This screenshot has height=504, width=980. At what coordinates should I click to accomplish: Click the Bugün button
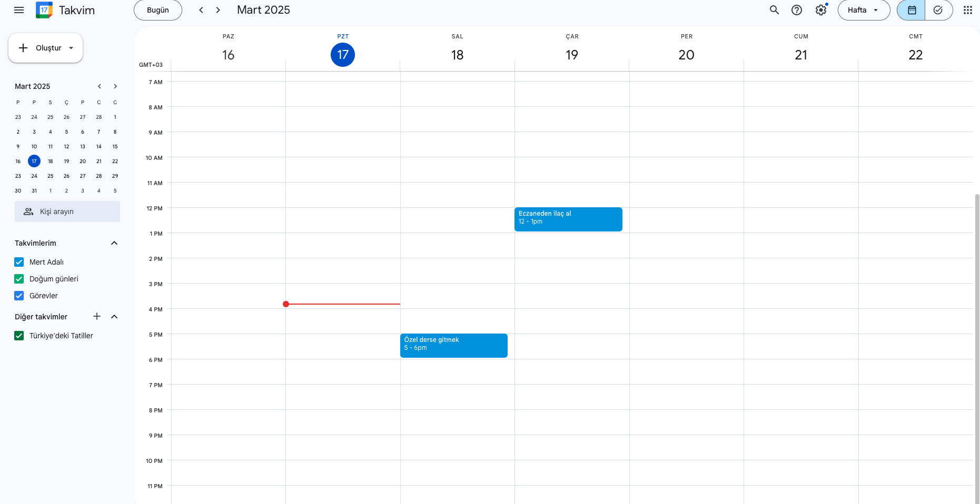coord(157,9)
